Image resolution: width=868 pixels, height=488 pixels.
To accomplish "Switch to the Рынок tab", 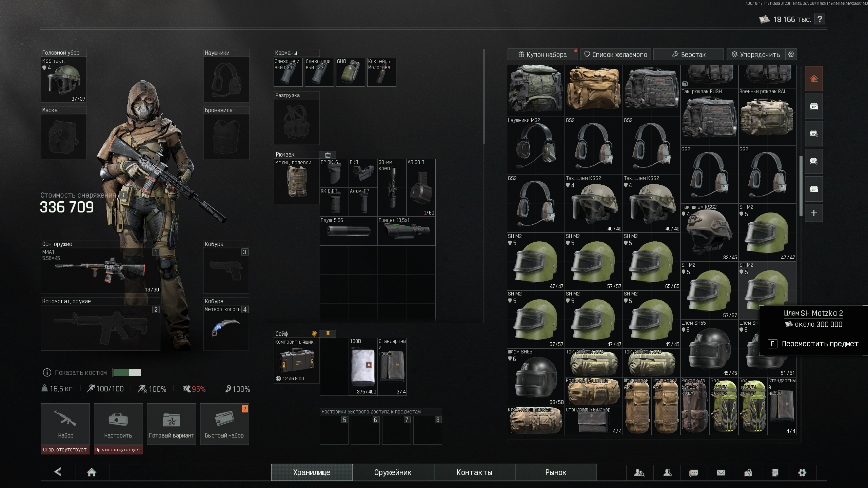I will point(556,472).
